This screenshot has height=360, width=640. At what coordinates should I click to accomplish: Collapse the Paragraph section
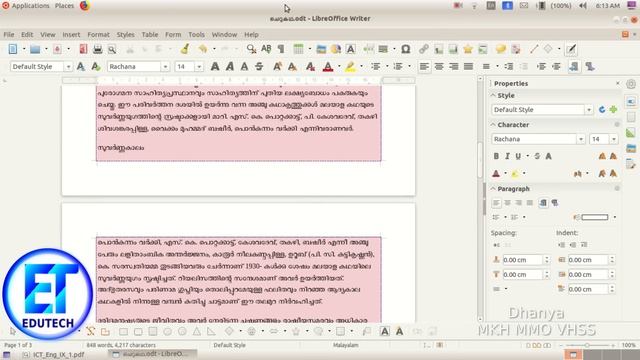coord(493,189)
